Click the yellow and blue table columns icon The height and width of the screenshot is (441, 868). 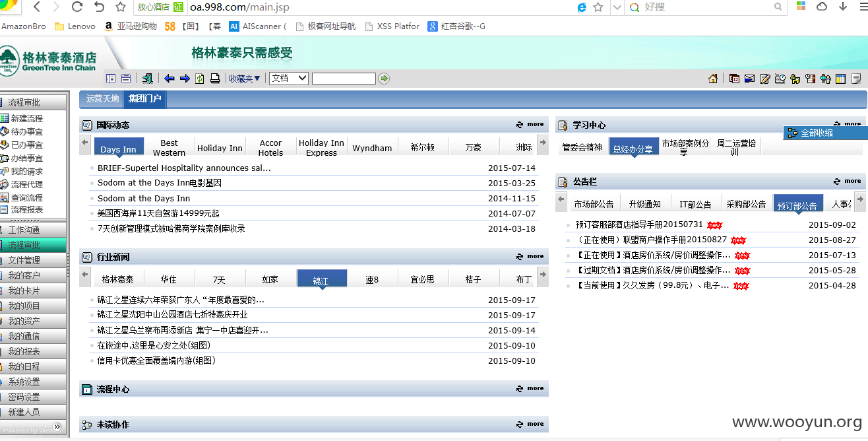pos(841,79)
